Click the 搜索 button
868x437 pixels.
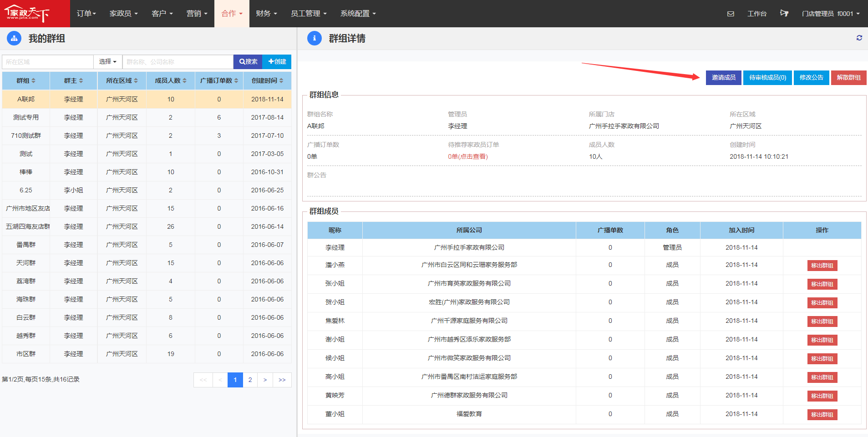coord(248,61)
